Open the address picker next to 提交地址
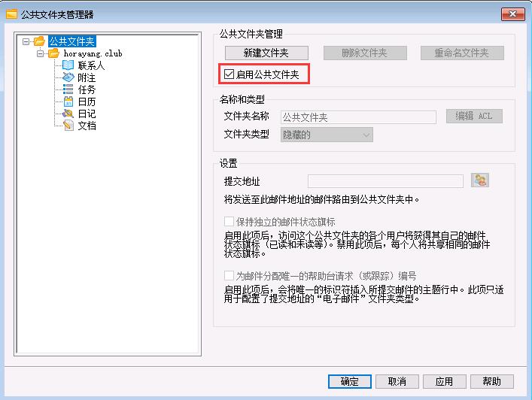Screen dimensions: 532x400 click(x=480, y=180)
